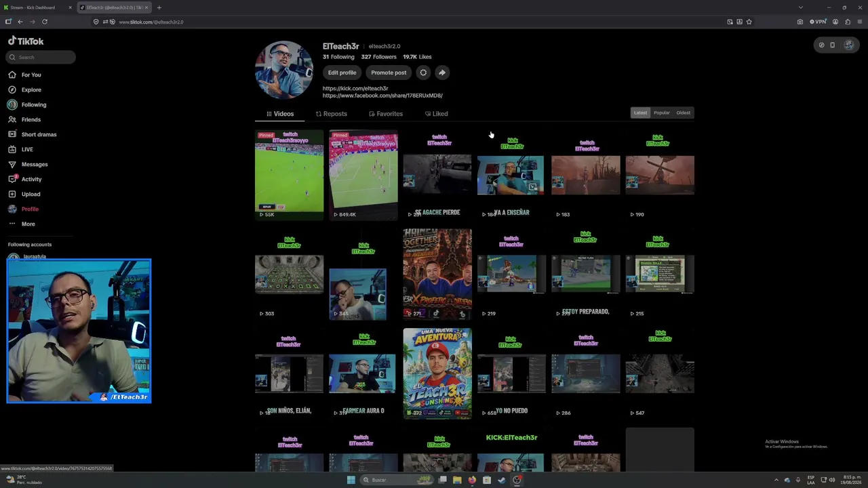Click the Promote post button
Viewport: 868px width, 488px height.
389,73
